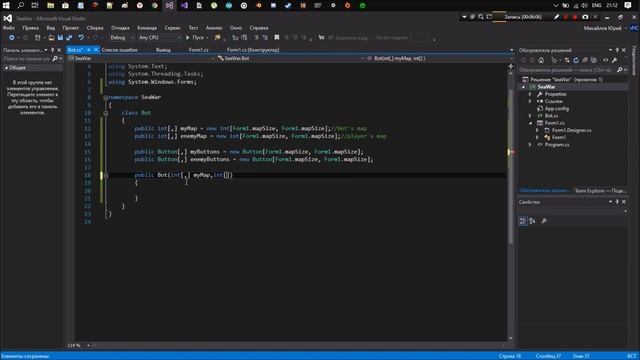The width and height of the screenshot is (640, 360).
Task: Expand the Ссылки references node
Action: 531,101
